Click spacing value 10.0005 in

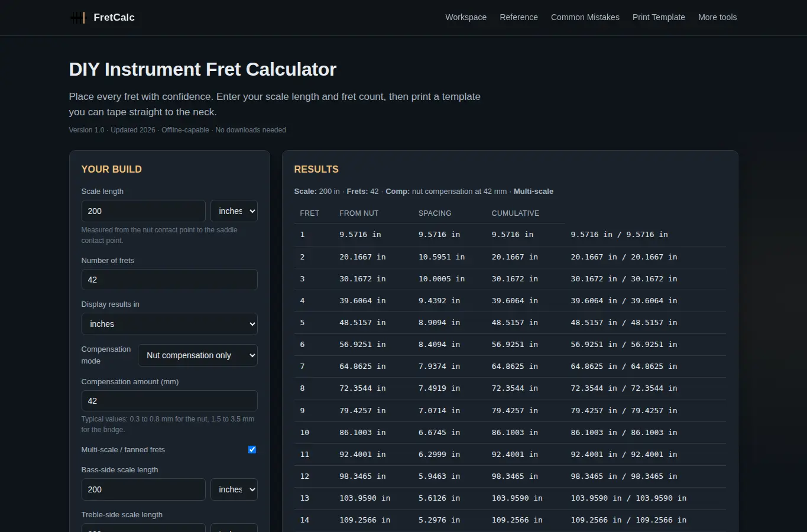pyautogui.click(x=442, y=279)
